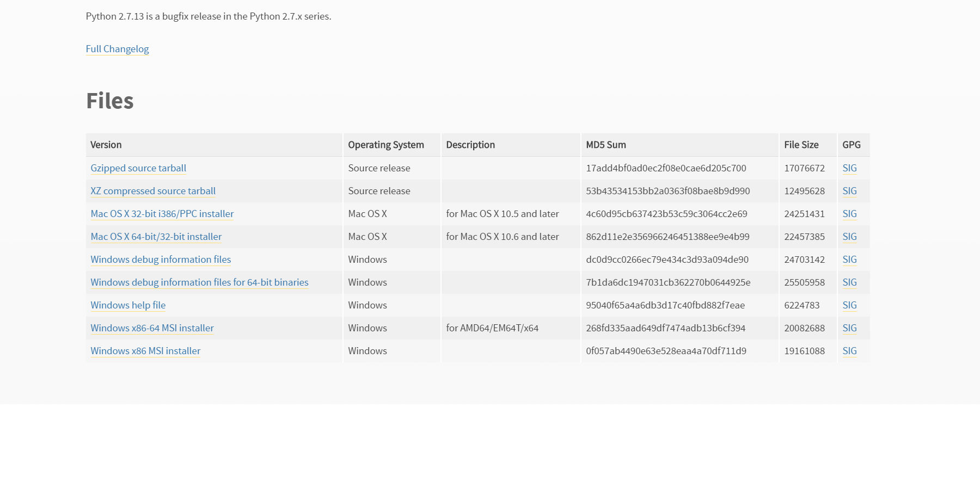This screenshot has height=494, width=980.
Task: Click file size 24703142
Action: pos(804,260)
